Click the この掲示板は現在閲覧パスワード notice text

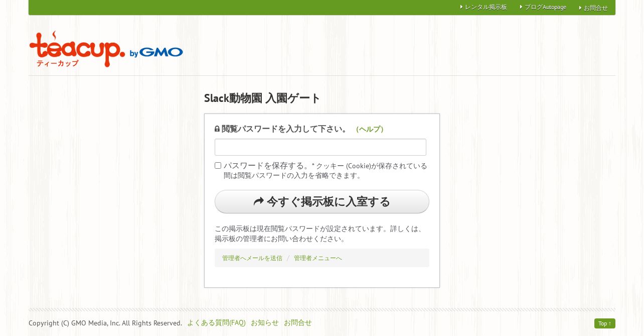click(319, 234)
